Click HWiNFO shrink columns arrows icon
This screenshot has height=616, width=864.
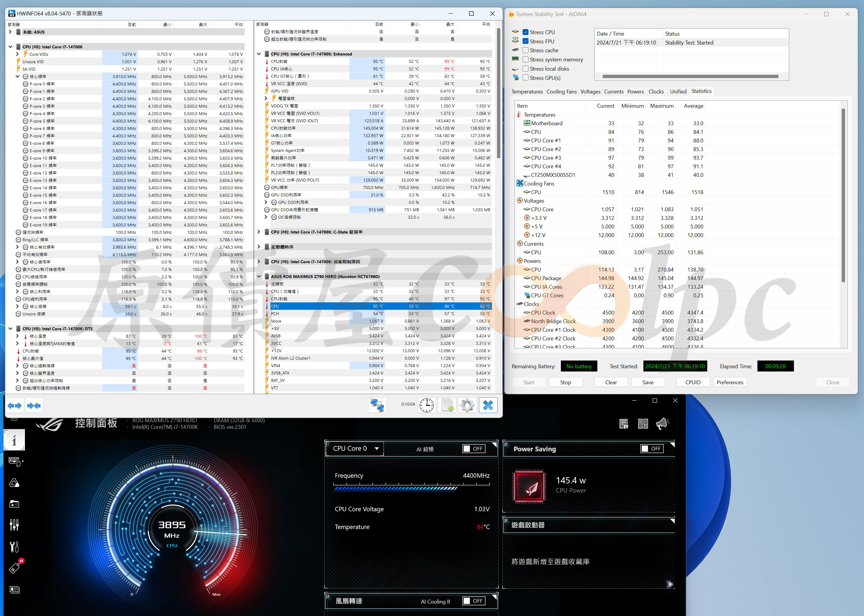tap(34, 406)
